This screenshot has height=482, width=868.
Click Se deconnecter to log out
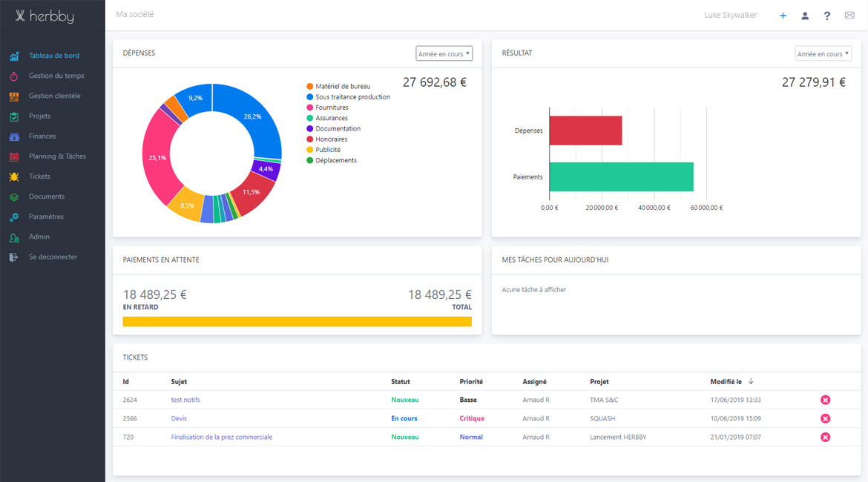53,257
